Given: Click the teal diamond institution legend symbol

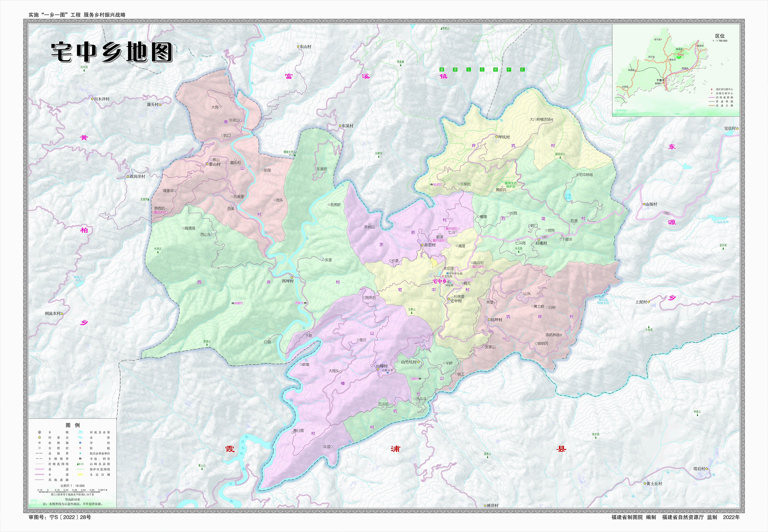Looking at the screenshot, I should (80, 453).
